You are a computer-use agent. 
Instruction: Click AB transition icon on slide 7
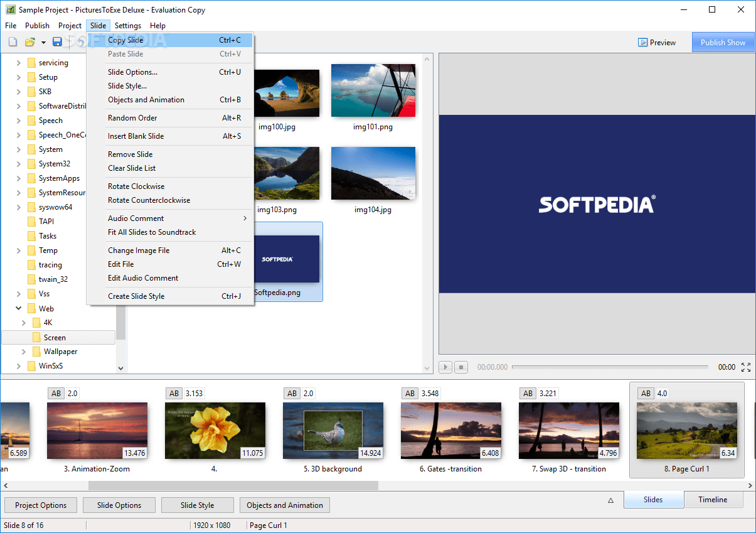point(528,393)
